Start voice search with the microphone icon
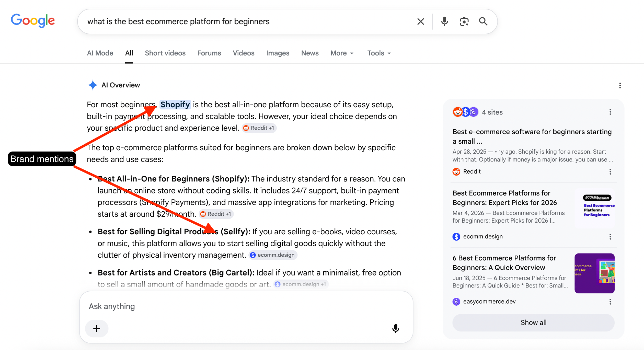 444,21
